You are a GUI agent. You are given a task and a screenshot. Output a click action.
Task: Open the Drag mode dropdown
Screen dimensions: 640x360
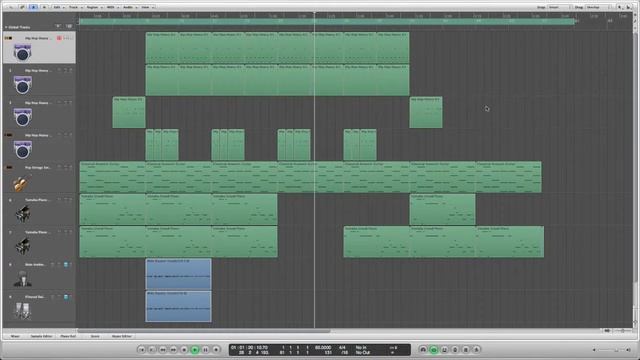(x=598, y=7)
